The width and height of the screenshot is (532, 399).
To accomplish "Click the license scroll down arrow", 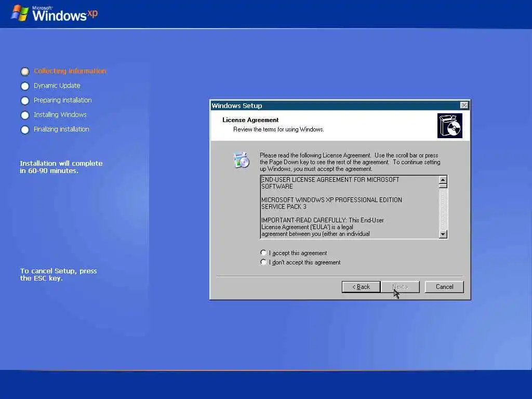I will (x=443, y=234).
